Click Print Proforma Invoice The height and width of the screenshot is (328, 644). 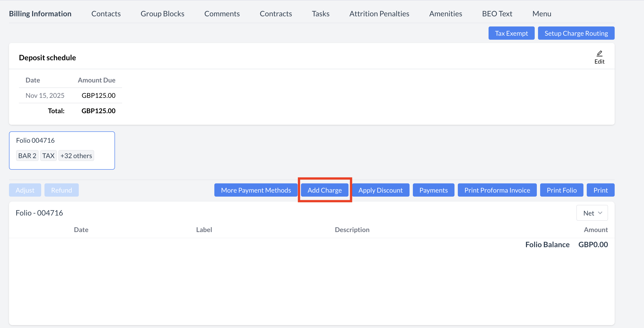[x=497, y=190]
